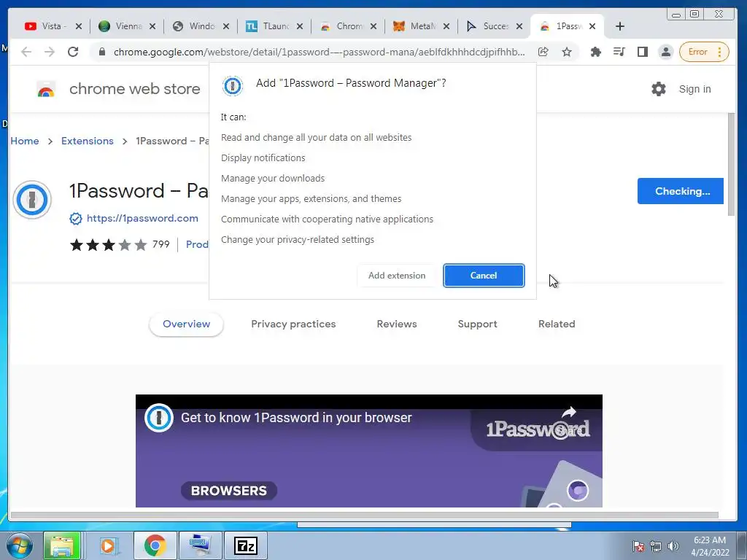Open the Windows Start menu
This screenshot has height=560, width=747.
click(x=19, y=545)
